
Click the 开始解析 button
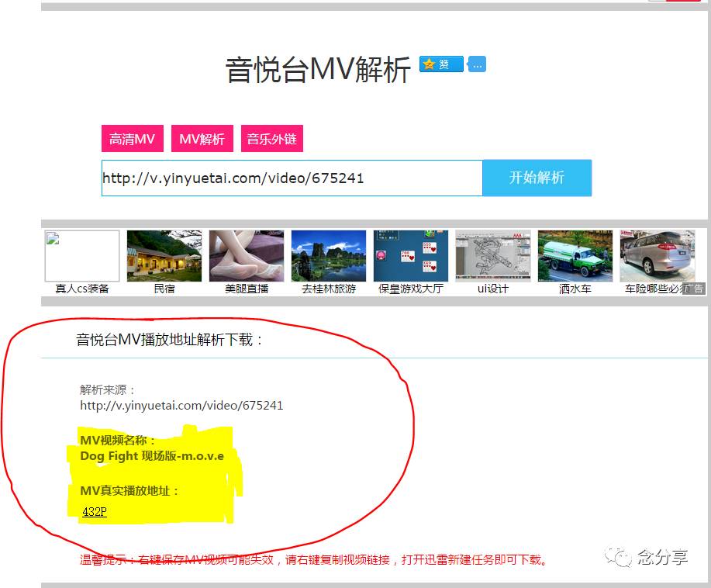tap(537, 178)
